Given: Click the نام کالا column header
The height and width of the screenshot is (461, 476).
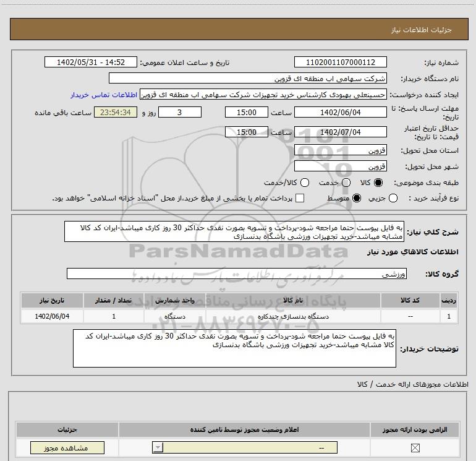Looking at the screenshot, I should [x=293, y=300].
